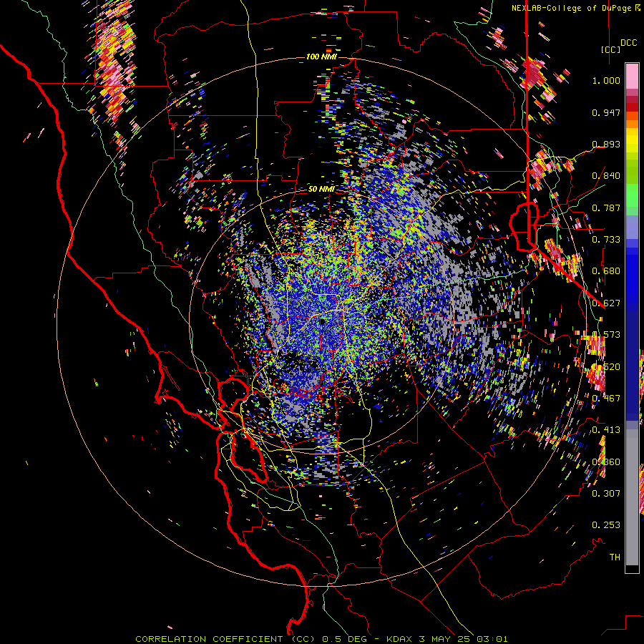The image size is (644, 644).
Task: Click the 1.000 value on the color scale
Action: click(x=606, y=80)
